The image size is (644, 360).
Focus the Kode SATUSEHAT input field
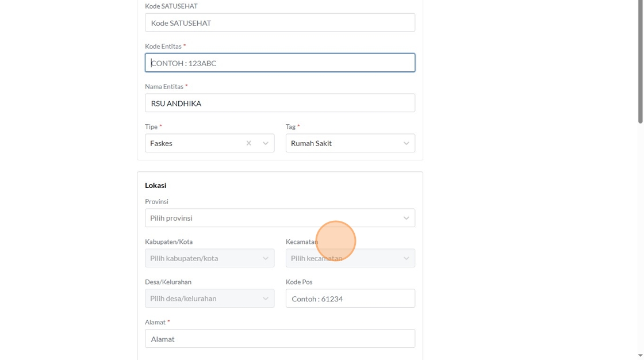point(279,23)
